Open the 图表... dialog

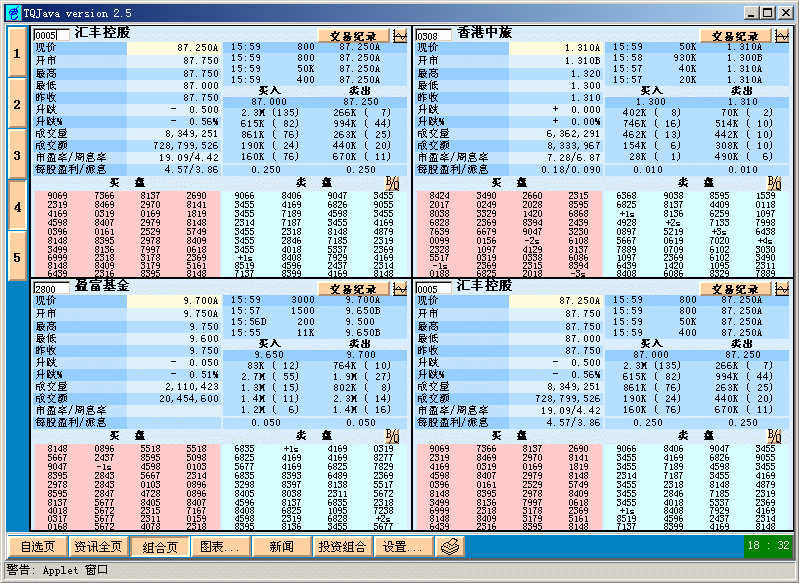click(220, 547)
